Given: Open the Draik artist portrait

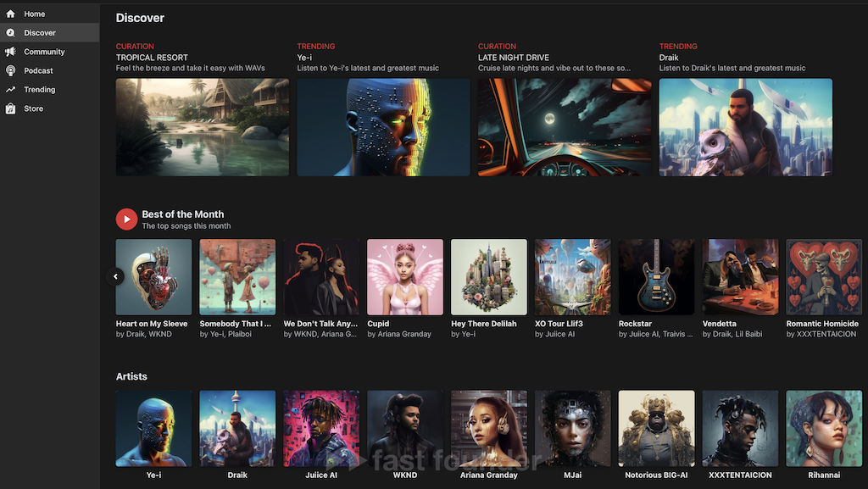Looking at the screenshot, I should click(x=237, y=429).
